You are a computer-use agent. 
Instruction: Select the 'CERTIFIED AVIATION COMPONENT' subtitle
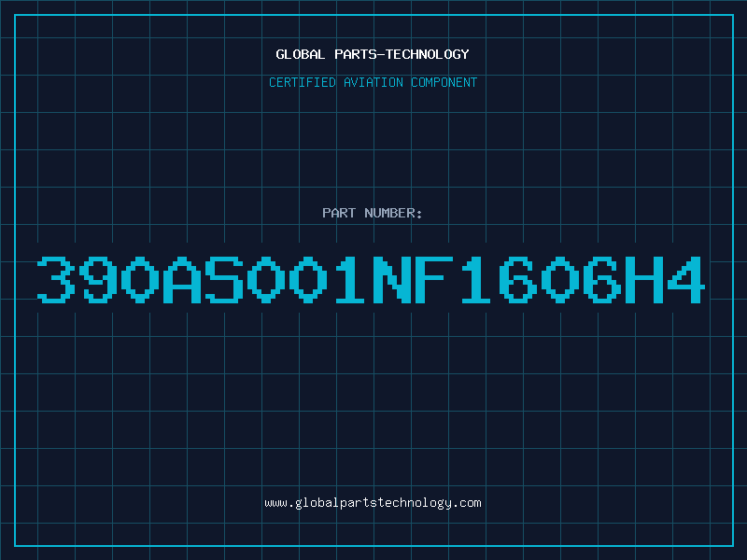click(x=373, y=82)
